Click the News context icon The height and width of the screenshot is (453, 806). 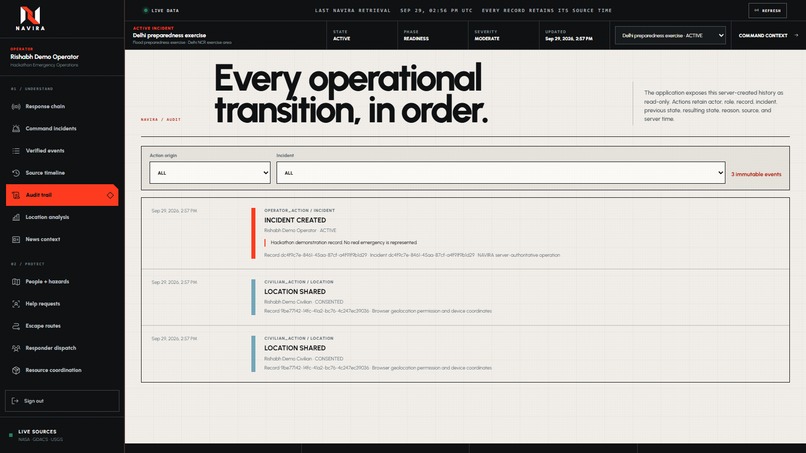(16, 239)
